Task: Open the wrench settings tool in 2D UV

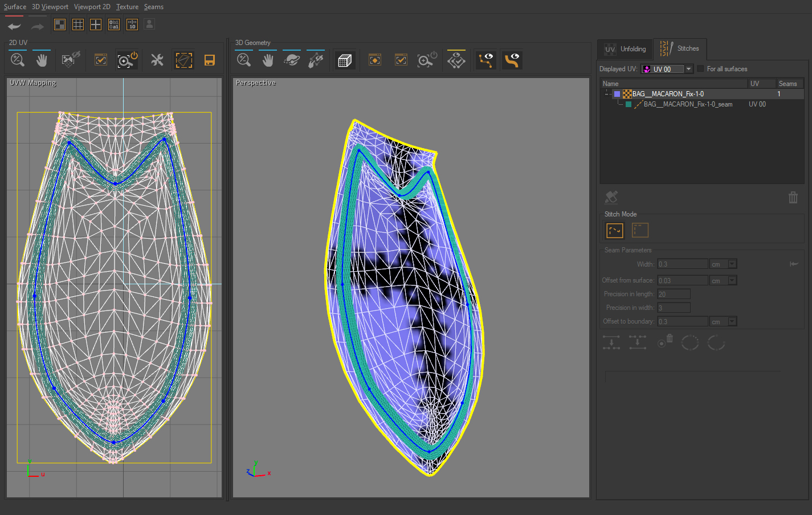Action: pyautogui.click(x=157, y=60)
